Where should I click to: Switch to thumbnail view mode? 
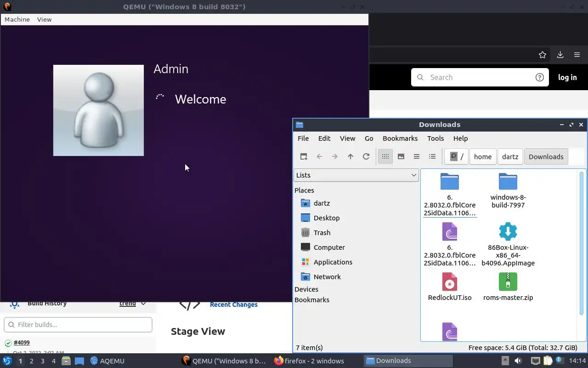click(x=401, y=156)
